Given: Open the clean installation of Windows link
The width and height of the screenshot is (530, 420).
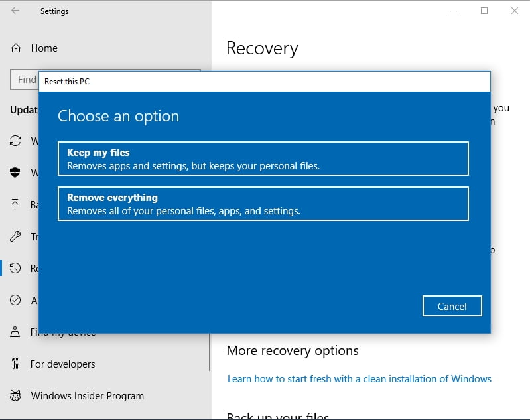Looking at the screenshot, I should pos(360,379).
